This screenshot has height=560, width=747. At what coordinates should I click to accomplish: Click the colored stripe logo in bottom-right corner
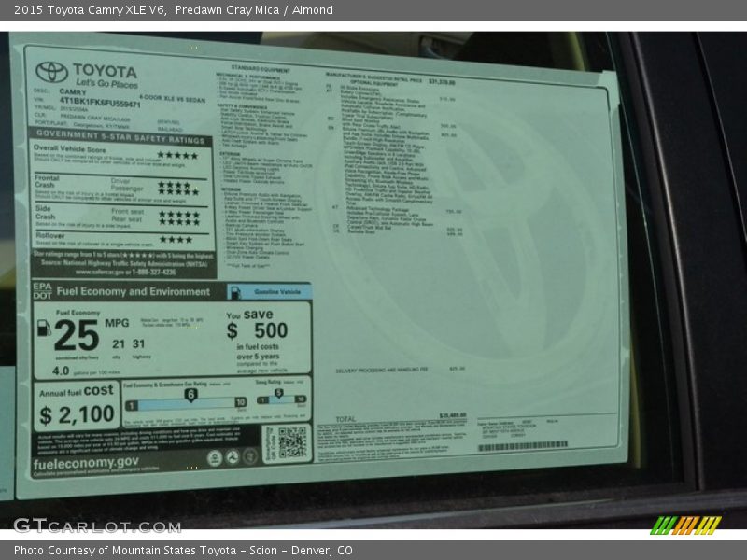pos(686,525)
